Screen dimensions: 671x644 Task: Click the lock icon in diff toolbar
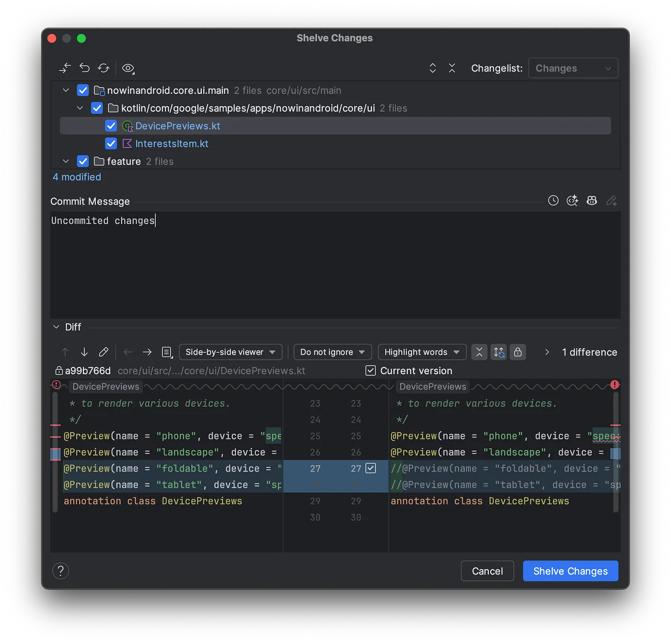(518, 352)
